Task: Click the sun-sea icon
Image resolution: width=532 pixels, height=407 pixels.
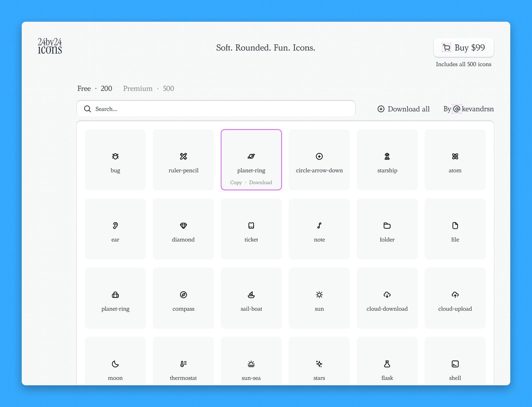Action: click(x=251, y=364)
